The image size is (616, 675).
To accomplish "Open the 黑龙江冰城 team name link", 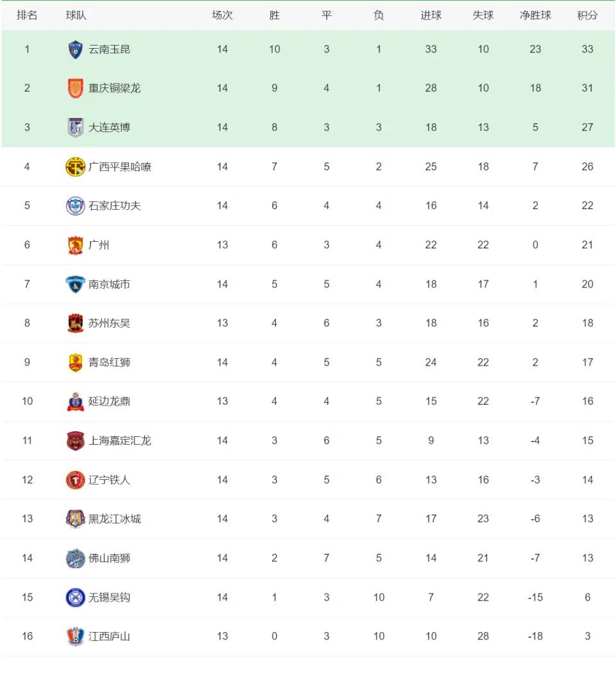I will coord(114,518).
